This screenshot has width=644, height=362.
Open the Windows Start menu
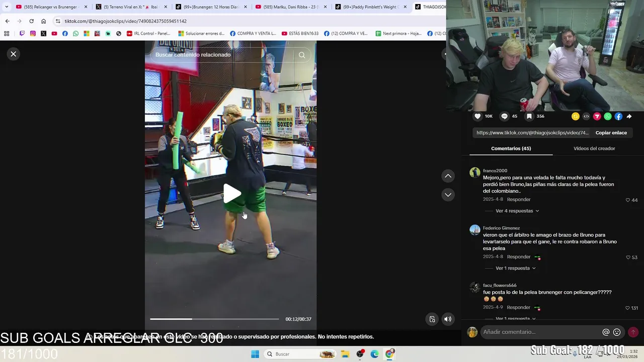pos(255,354)
